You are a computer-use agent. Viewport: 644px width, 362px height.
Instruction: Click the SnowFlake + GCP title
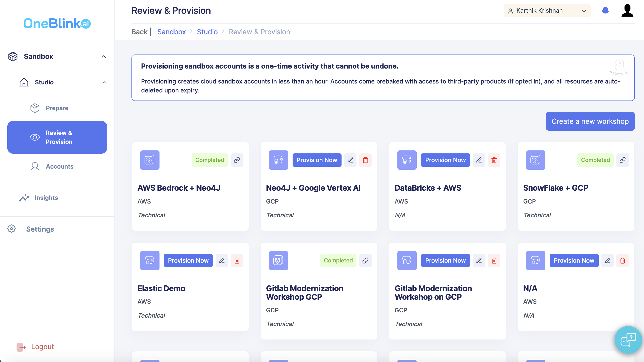click(x=556, y=188)
